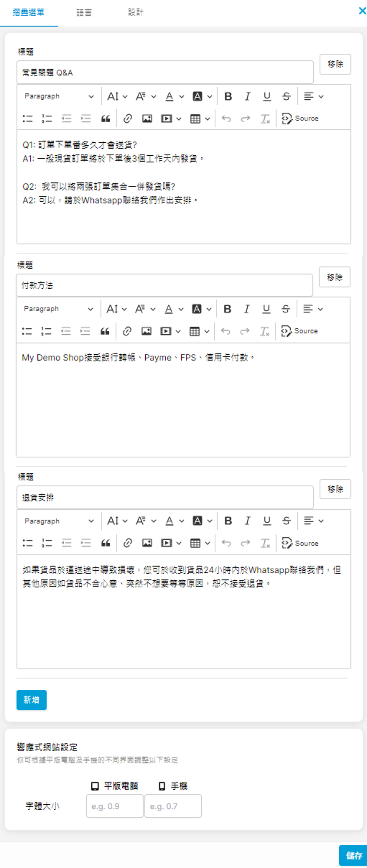Add a block quote in the 付款方法 editor
The width and height of the screenshot is (367, 868).
(105, 331)
